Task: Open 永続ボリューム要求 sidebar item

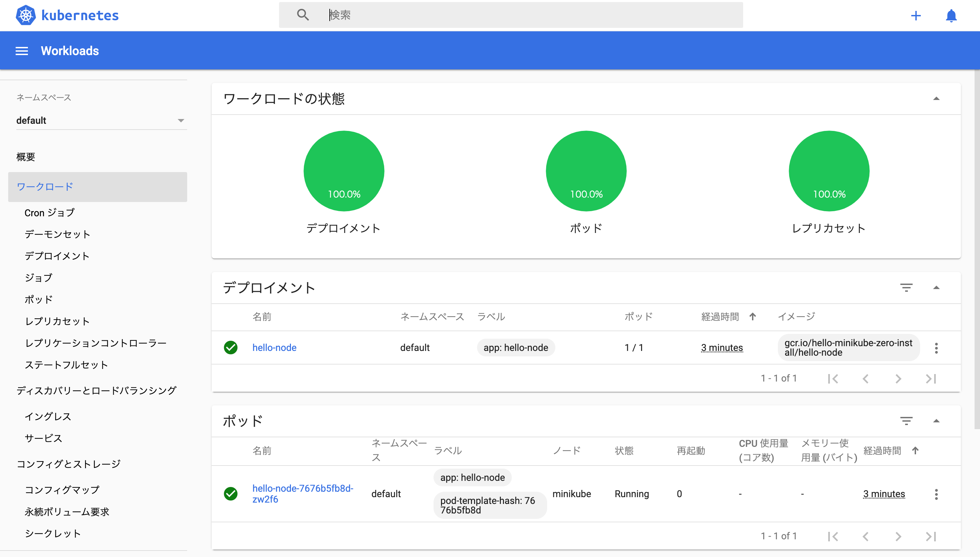Action: coord(67,511)
